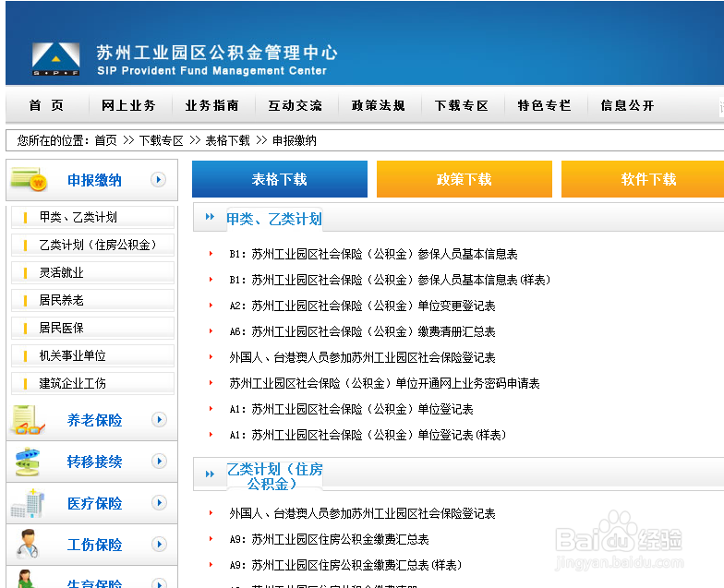Go to 表格下载 in the breadcrumb
The width and height of the screenshot is (724, 588).
coord(227,140)
